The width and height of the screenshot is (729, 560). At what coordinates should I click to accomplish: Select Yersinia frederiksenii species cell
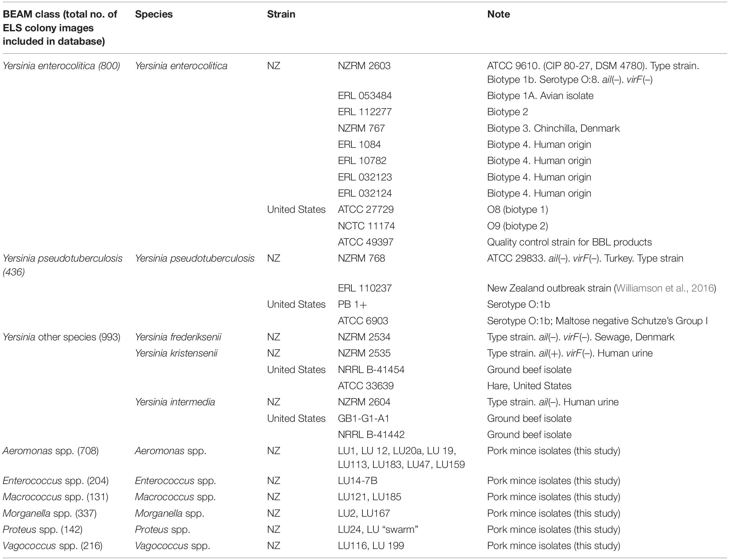point(178,337)
